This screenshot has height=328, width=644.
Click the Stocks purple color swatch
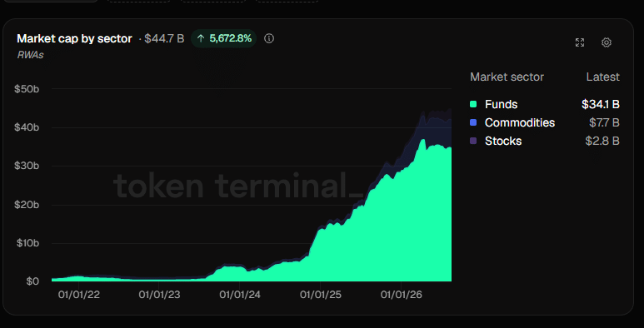pyautogui.click(x=473, y=141)
